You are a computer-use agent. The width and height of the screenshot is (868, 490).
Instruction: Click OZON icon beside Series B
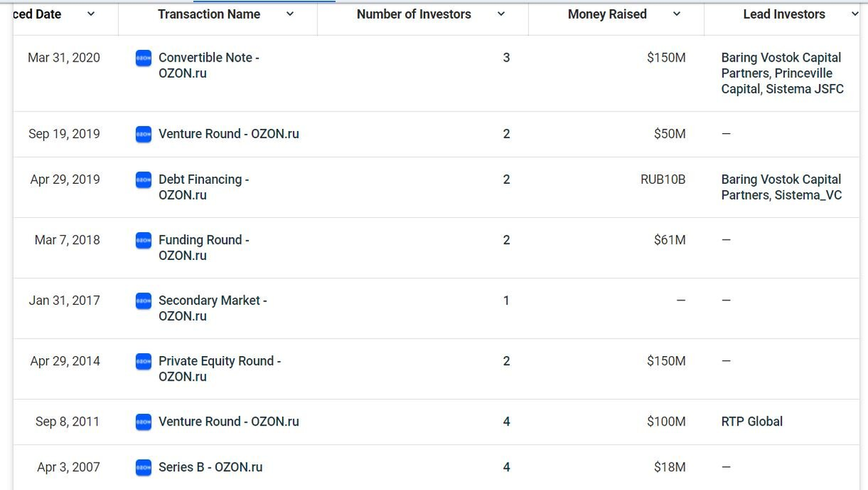coord(144,468)
